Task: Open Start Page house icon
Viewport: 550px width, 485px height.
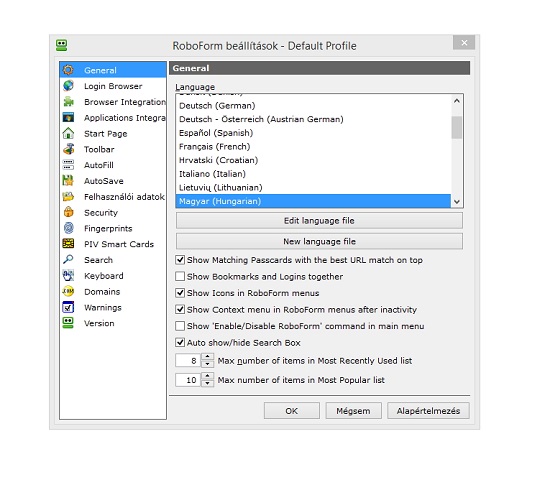Action: [x=68, y=133]
